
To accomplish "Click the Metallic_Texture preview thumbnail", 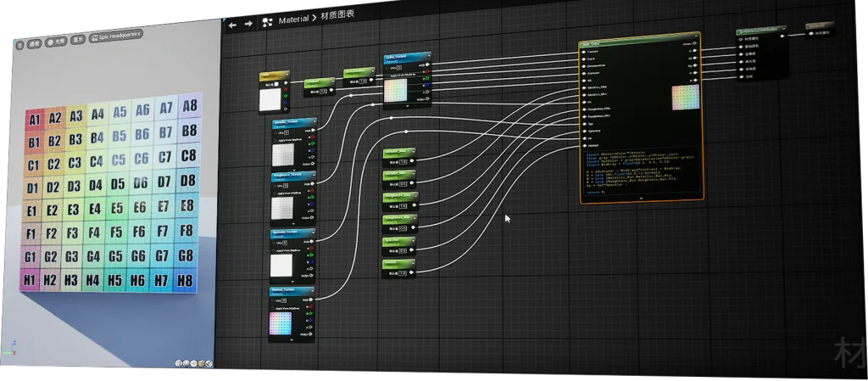I will point(283,155).
